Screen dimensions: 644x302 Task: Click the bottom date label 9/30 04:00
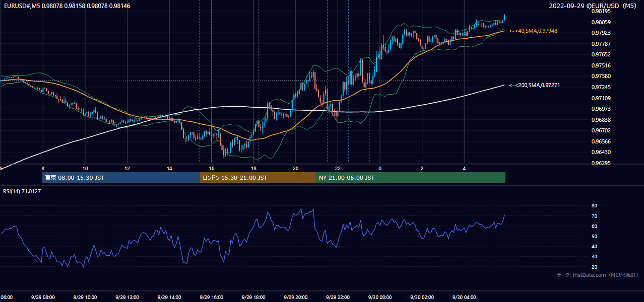tap(464, 297)
